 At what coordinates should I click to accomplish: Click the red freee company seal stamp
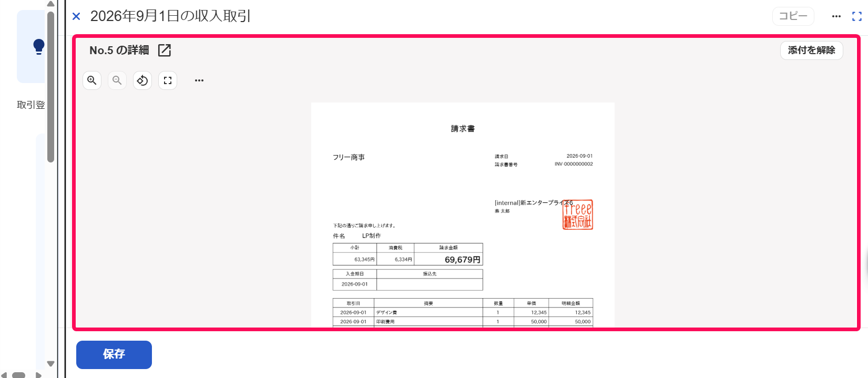pos(578,214)
